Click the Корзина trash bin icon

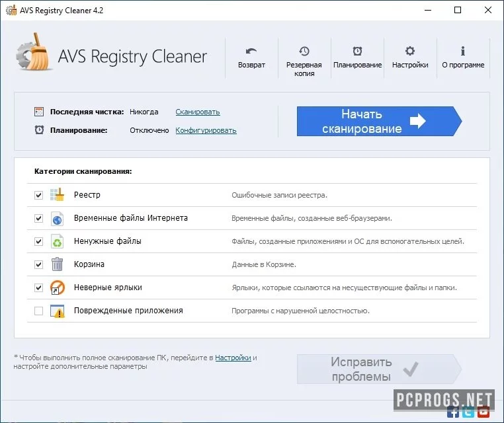pyautogui.click(x=58, y=264)
